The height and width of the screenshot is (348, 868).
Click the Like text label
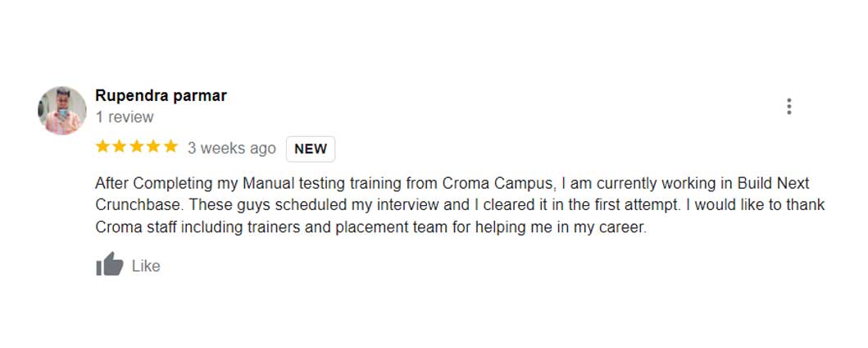(x=146, y=266)
